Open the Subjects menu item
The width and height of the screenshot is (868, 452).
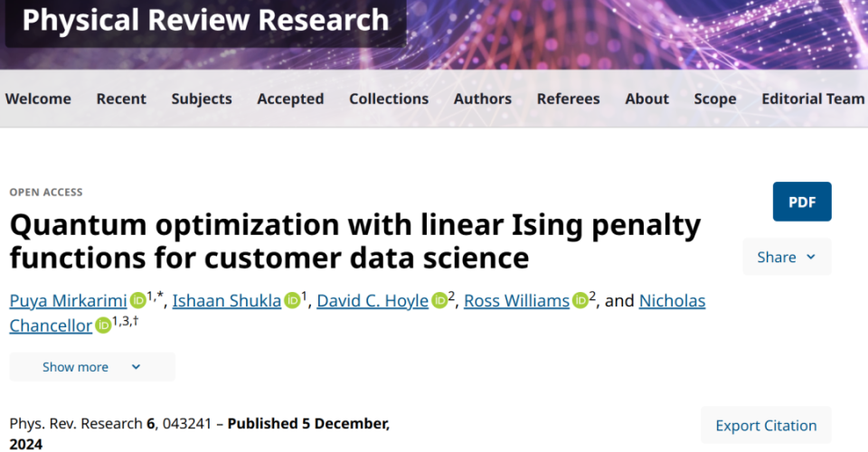coord(202,99)
